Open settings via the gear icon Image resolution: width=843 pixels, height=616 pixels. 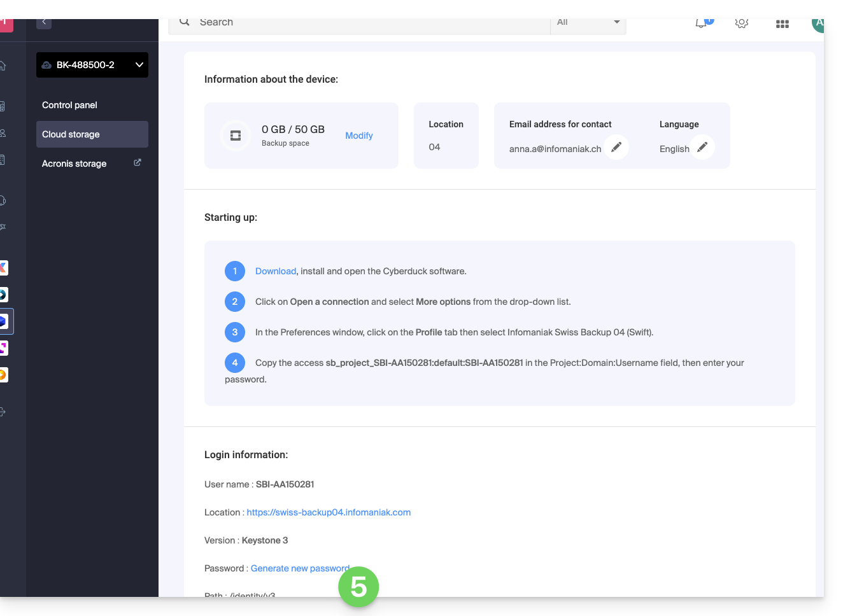(x=741, y=24)
